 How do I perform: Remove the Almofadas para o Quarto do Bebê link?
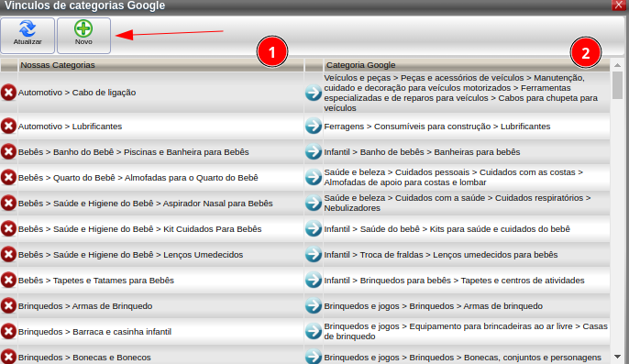click(x=8, y=177)
